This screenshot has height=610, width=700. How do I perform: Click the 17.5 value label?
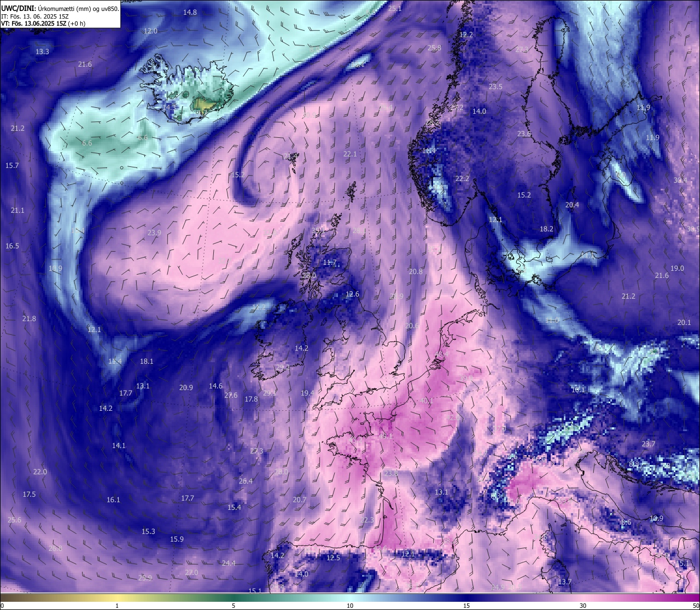click(29, 494)
